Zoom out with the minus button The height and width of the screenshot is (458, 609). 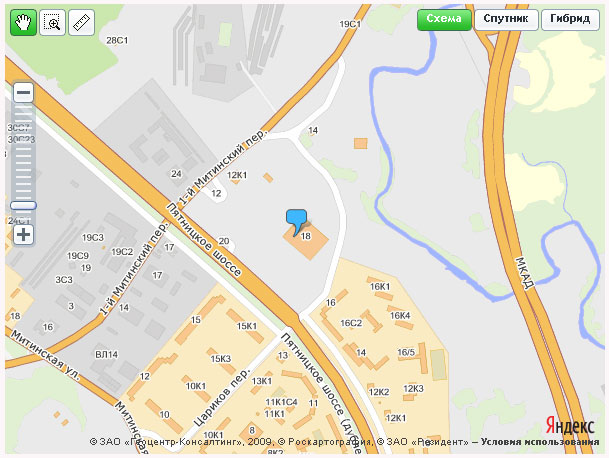(23, 92)
